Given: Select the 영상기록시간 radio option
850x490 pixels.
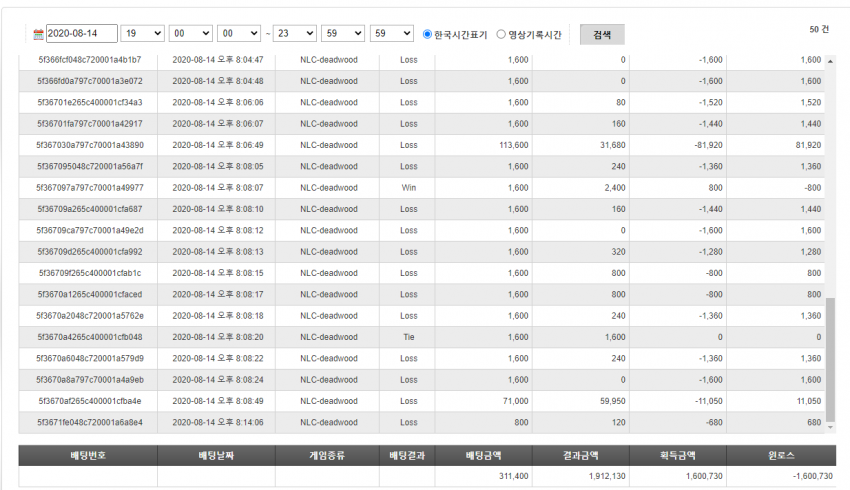Looking at the screenshot, I should 501,34.
